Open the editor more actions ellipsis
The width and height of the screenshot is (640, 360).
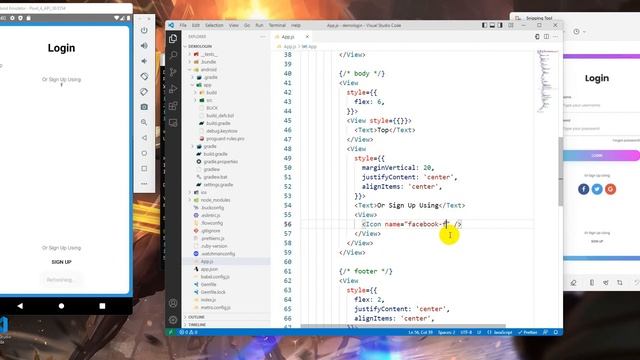click(555, 36)
